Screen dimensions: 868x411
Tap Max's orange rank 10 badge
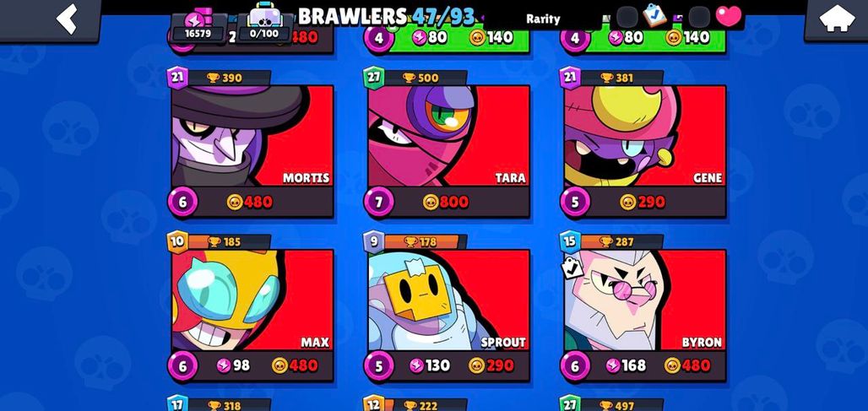177,241
